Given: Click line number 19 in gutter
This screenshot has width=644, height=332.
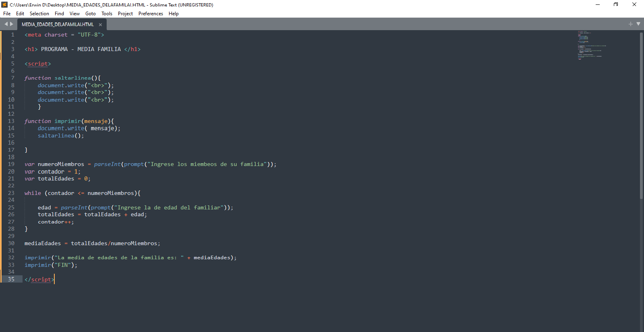Looking at the screenshot, I should click(11, 164).
